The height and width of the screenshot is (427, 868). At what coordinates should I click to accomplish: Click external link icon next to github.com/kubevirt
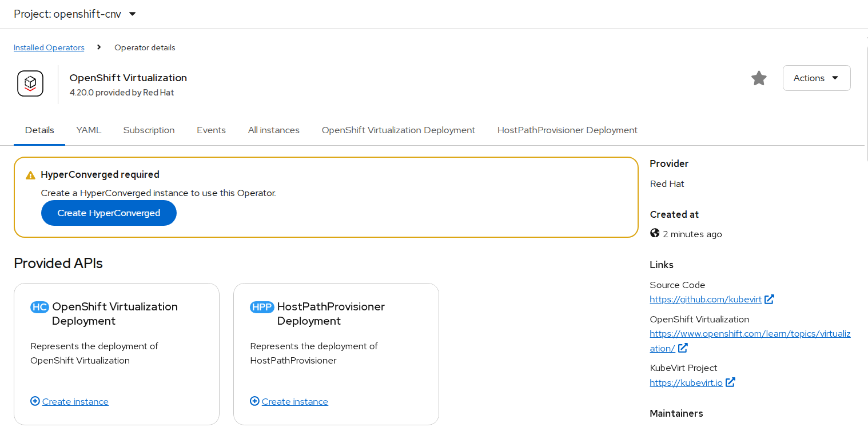769,299
